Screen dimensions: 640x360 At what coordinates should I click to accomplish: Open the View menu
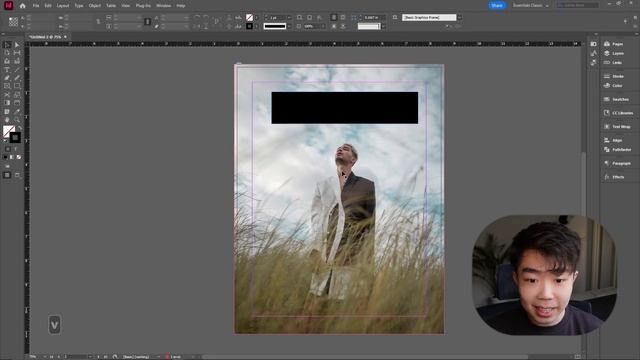126,6
